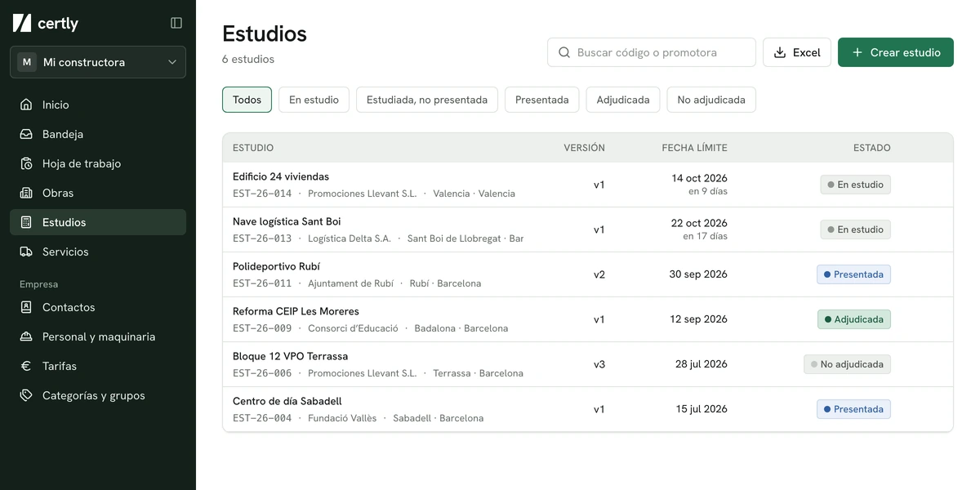Viewport: 980px width, 490px height.
Task: Navigate to Obras
Action: pos(98,193)
